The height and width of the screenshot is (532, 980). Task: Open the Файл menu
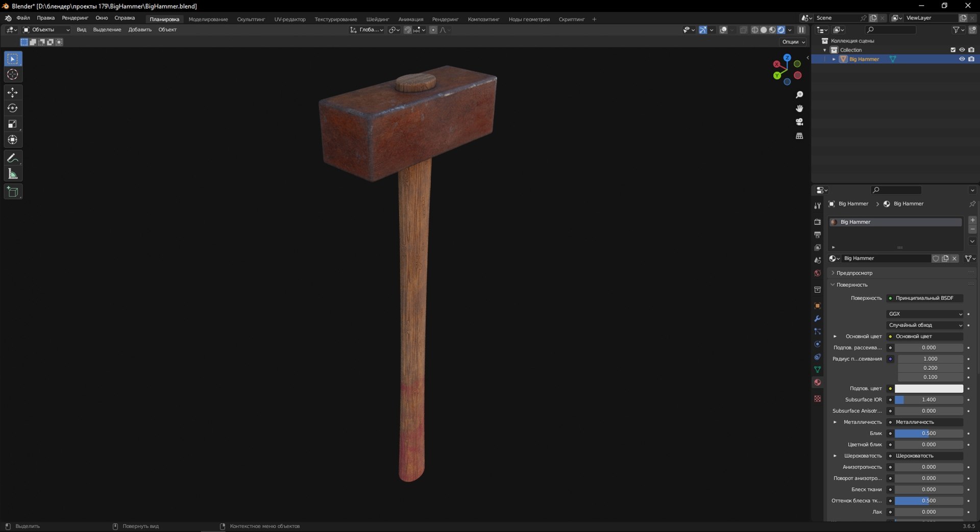(x=23, y=18)
